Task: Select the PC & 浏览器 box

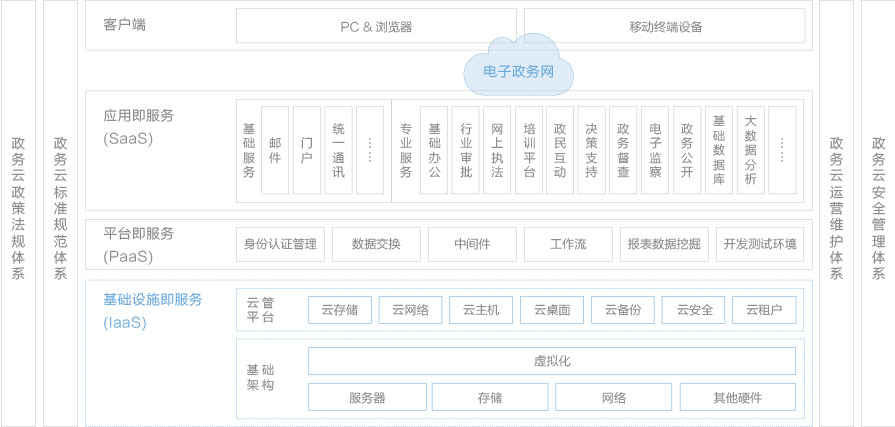Action: pos(376,26)
